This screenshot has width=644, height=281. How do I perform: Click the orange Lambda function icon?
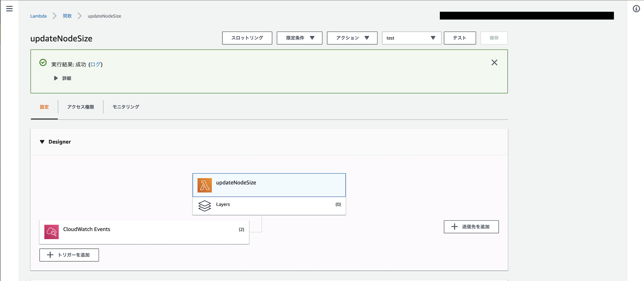pyautogui.click(x=204, y=185)
